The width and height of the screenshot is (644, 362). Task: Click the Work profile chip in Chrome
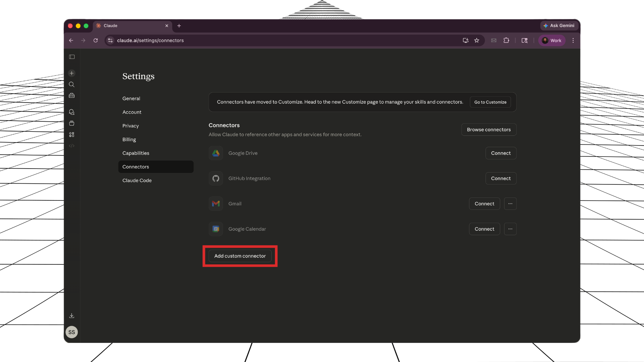[552, 40]
